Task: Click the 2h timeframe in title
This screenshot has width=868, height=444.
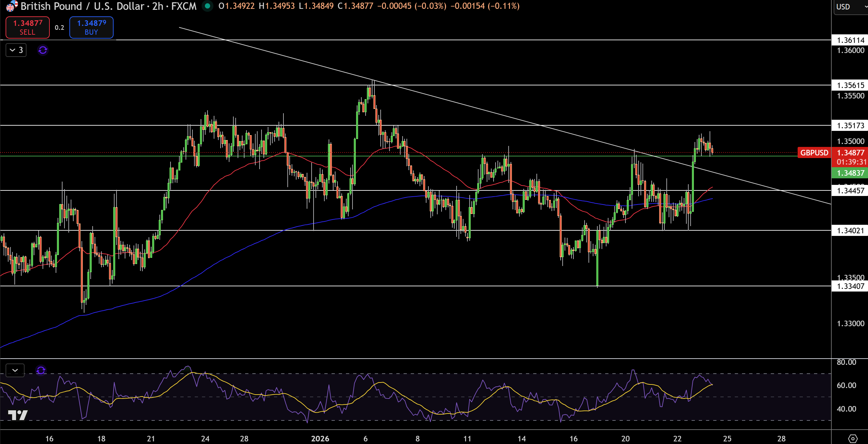Action: click(158, 6)
